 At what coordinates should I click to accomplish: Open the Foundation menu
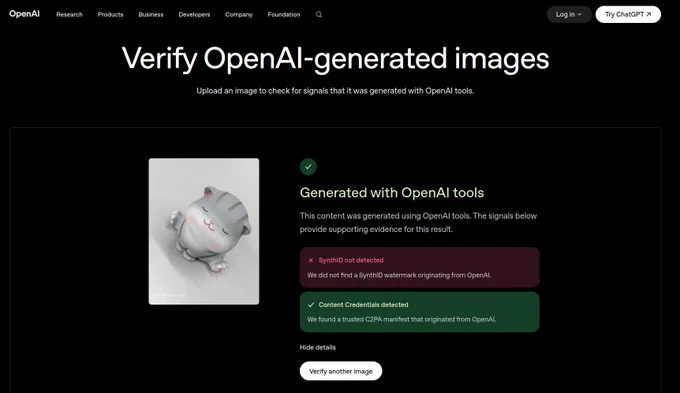[x=284, y=14]
